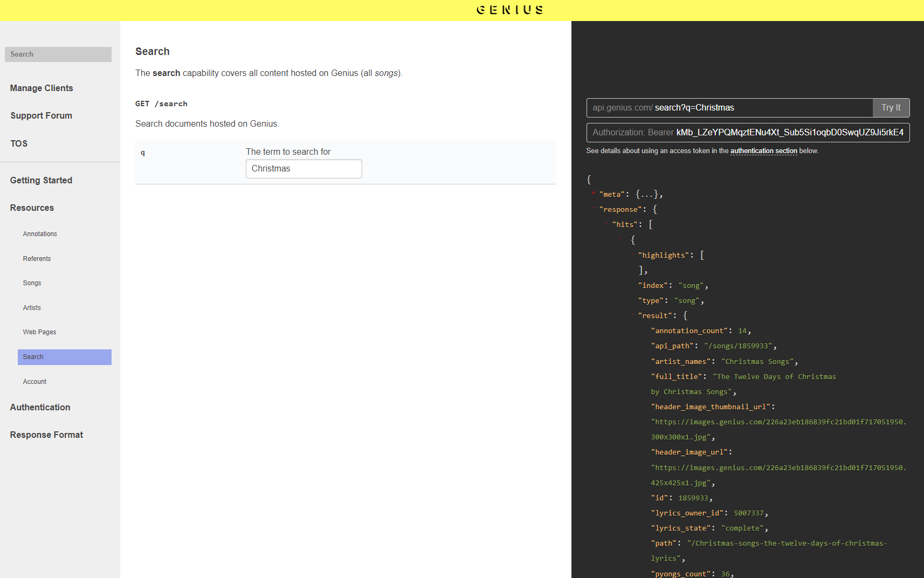Collapse the "result" object node
The height and width of the screenshot is (578, 924).
pyautogui.click(x=632, y=314)
